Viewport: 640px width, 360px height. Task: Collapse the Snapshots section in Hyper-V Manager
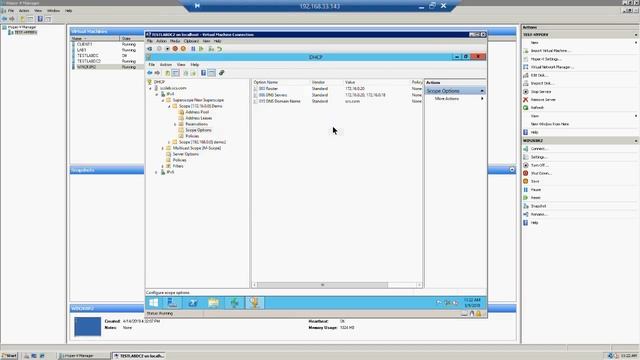(x=512, y=169)
